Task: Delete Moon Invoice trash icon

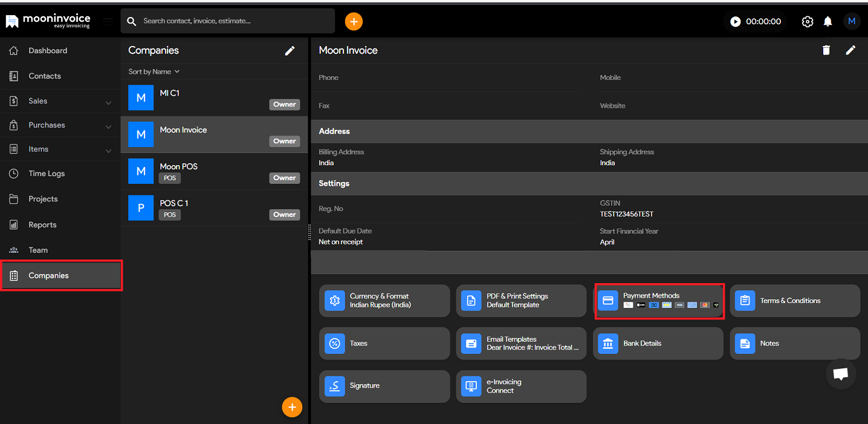Action: pyautogui.click(x=826, y=50)
